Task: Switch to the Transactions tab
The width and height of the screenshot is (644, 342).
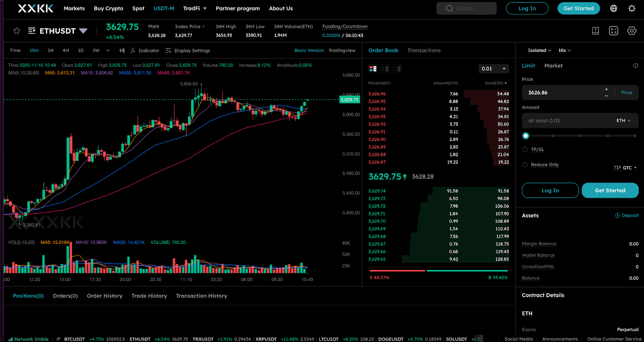Action: click(424, 50)
